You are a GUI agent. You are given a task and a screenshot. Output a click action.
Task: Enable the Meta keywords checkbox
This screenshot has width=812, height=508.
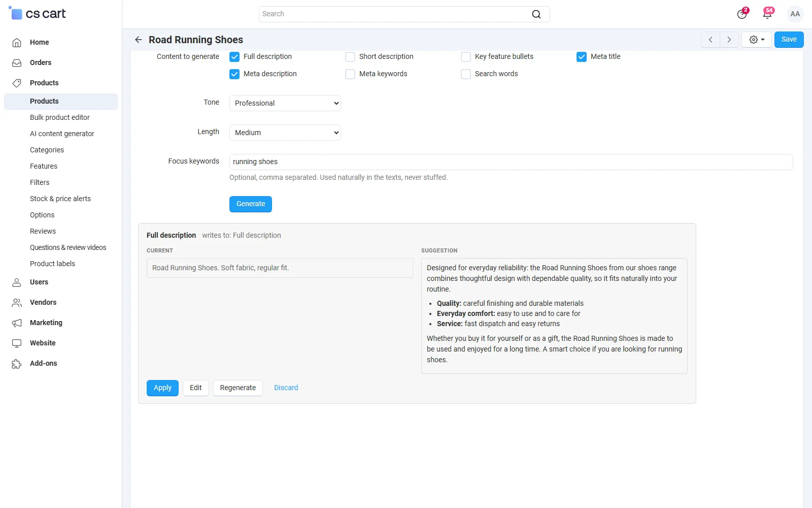[350, 74]
